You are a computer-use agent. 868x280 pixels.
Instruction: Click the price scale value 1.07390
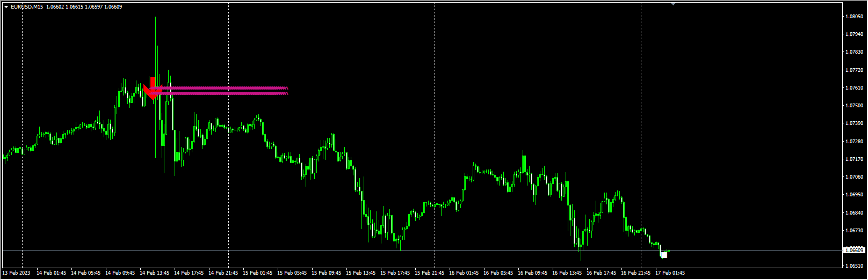coord(854,123)
